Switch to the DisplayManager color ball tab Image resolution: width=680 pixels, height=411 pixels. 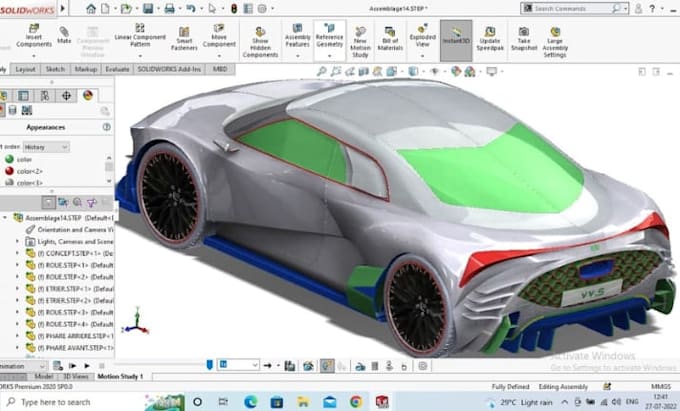88,95
